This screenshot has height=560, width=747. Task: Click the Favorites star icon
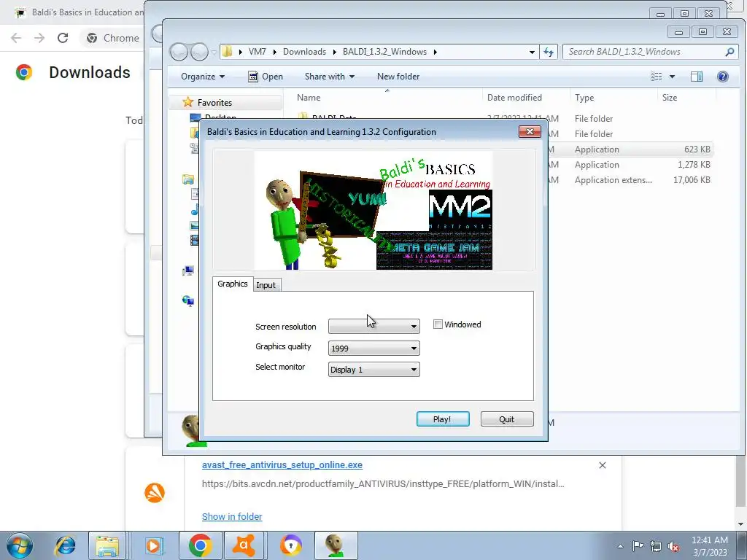click(188, 102)
